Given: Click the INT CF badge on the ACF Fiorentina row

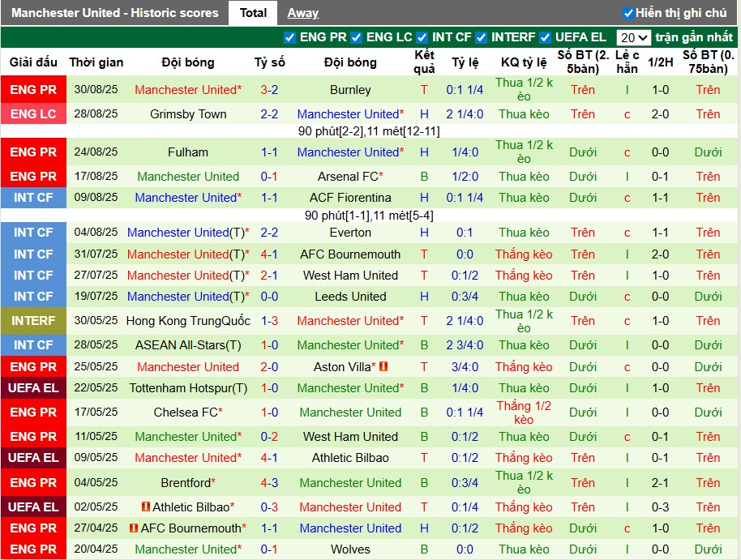Looking at the screenshot, I should [32, 197].
